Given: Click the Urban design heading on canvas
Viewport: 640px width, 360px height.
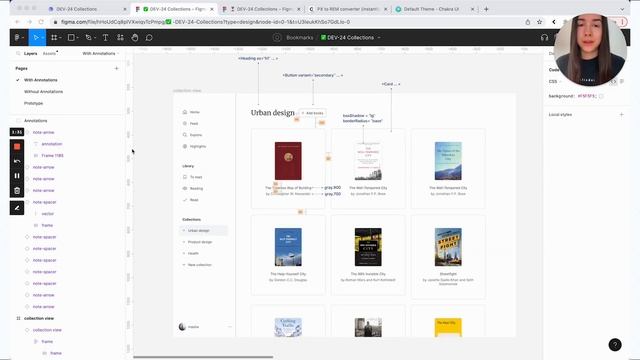Looking at the screenshot, I should [273, 113].
